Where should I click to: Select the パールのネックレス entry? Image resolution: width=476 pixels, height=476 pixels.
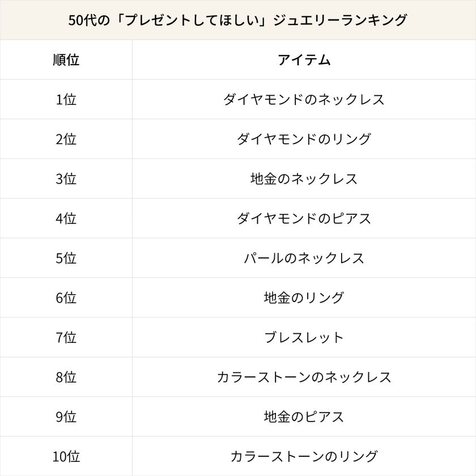point(304,258)
